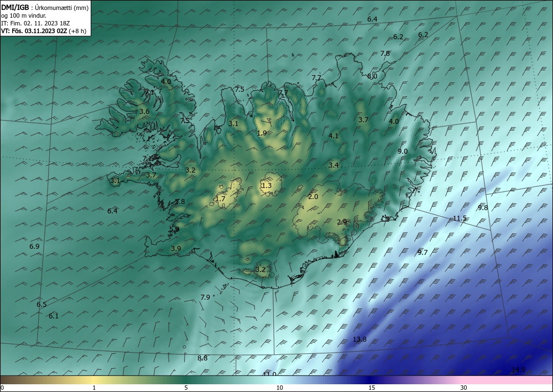Select the 2.0 value on Vatnajökull glacier
Image resolution: width=553 pixels, height=392 pixels.
click(313, 197)
